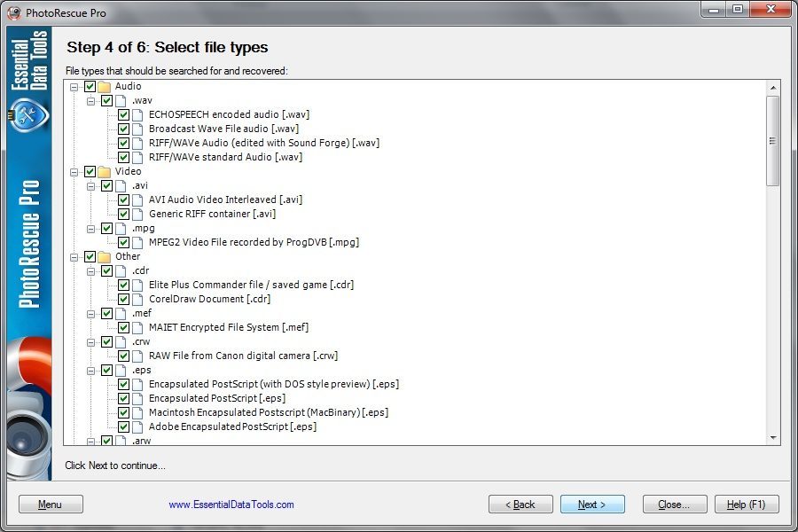Image resolution: width=798 pixels, height=532 pixels.
Task: Select 'Broadcast Wave File audio [.wav]' row
Action: pyautogui.click(x=224, y=129)
